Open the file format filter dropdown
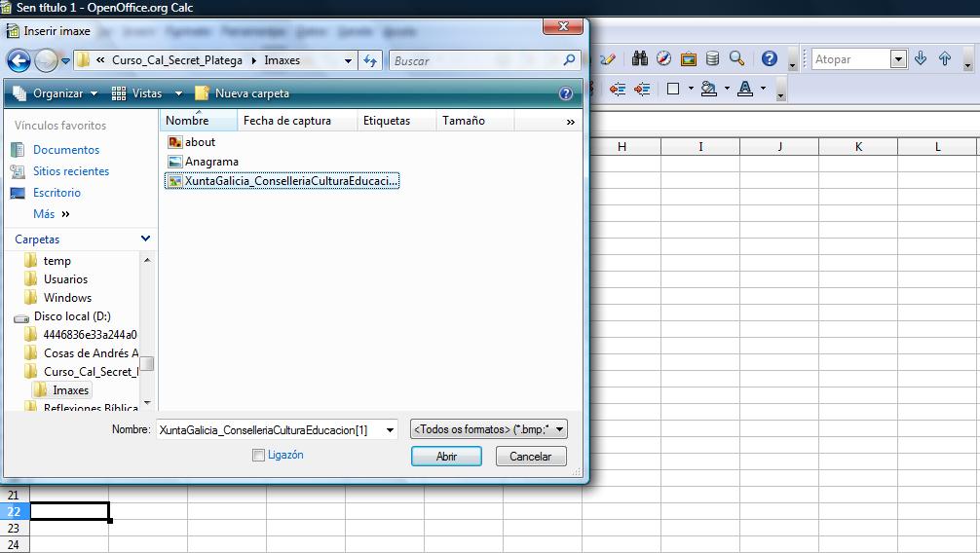The image size is (980, 553). click(x=489, y=429)
